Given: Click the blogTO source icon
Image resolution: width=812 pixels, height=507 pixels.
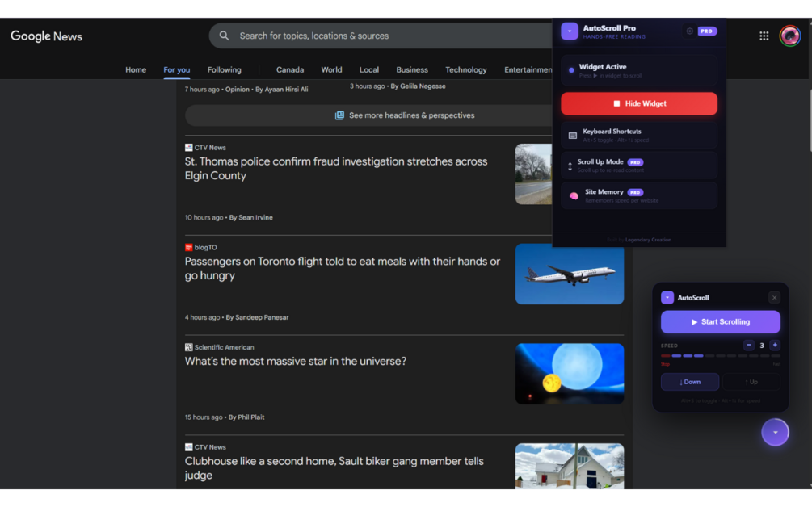Looking at the screenshot, I should click(x=188, y=247).
